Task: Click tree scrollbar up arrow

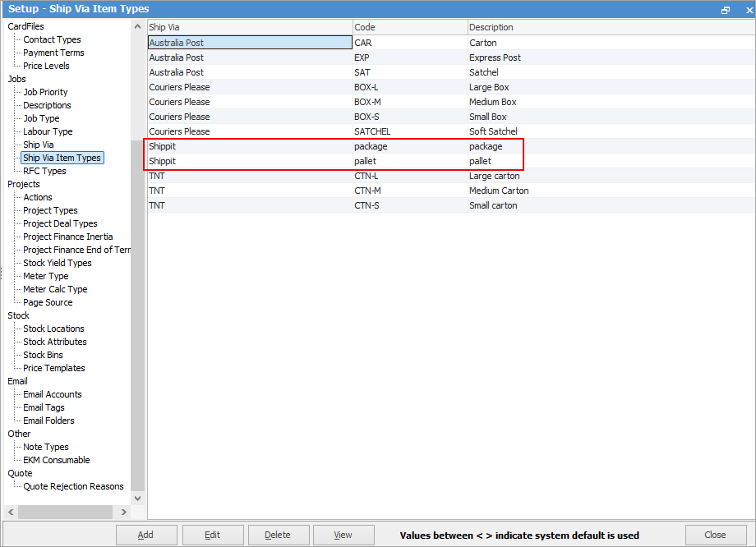Action: tap(137, 26)
